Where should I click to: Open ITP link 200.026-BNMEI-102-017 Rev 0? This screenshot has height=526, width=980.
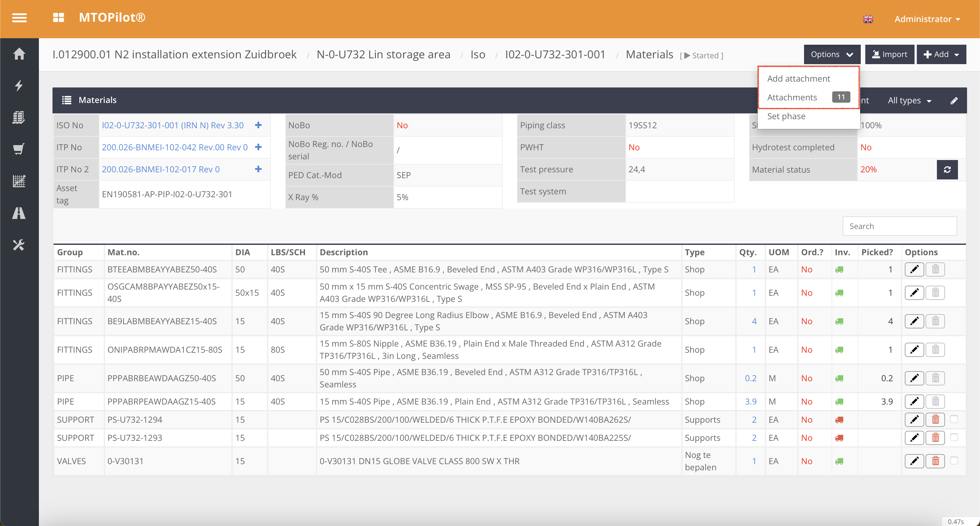160,169
